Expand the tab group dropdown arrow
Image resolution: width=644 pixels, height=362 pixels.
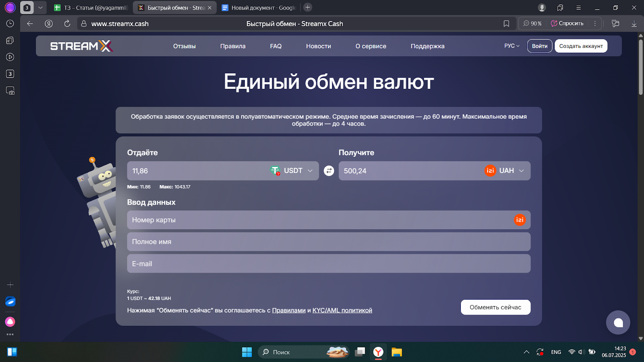(x=40, y=8)
